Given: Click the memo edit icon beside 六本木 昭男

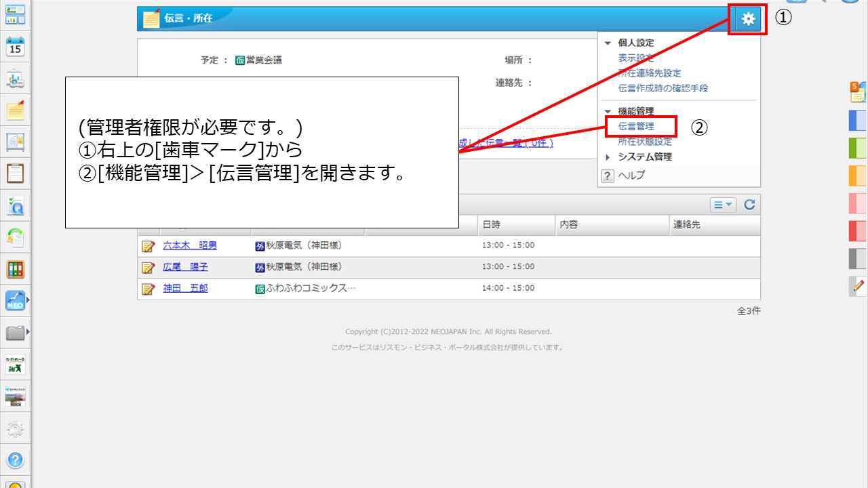Looking at the screenshot, I should point(148,245).
